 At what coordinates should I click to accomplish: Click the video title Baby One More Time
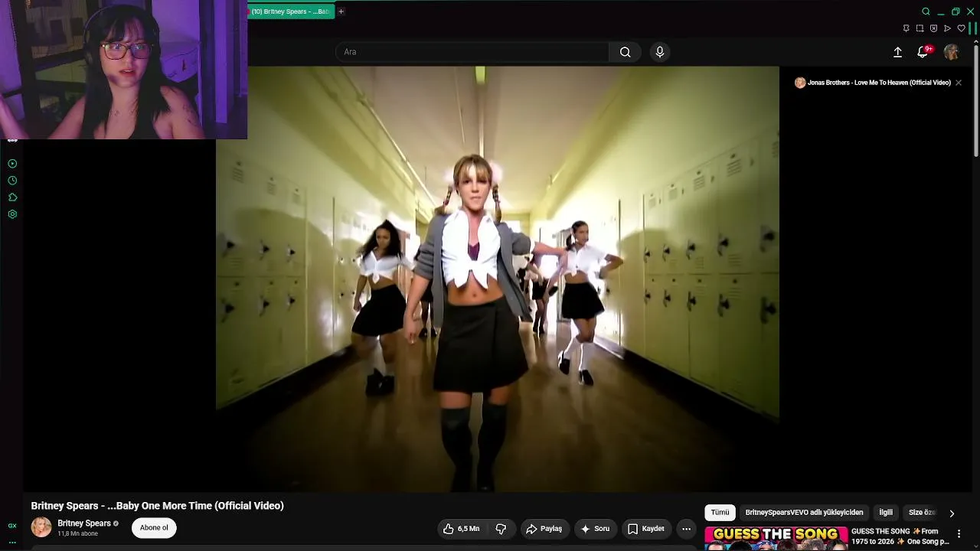[157, 506]
